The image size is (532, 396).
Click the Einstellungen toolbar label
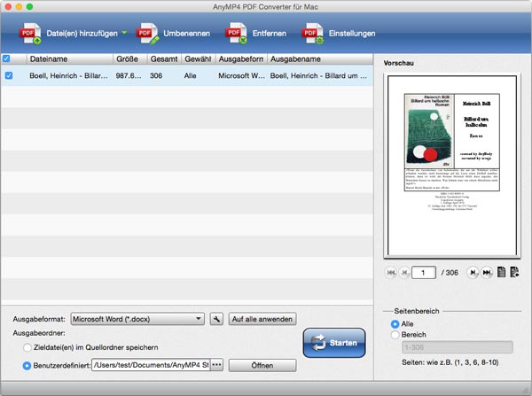pos(352,34)
